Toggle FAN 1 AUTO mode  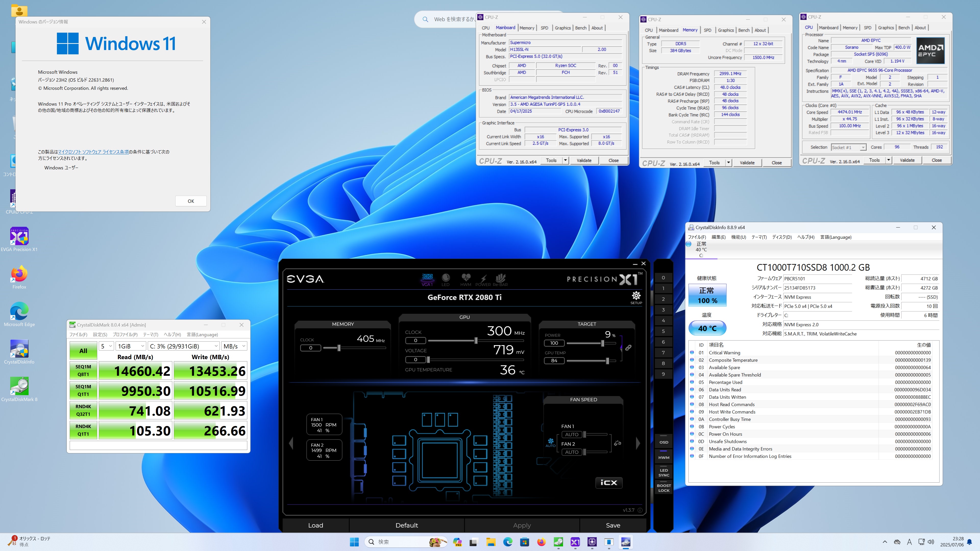[x=571, y=434]
